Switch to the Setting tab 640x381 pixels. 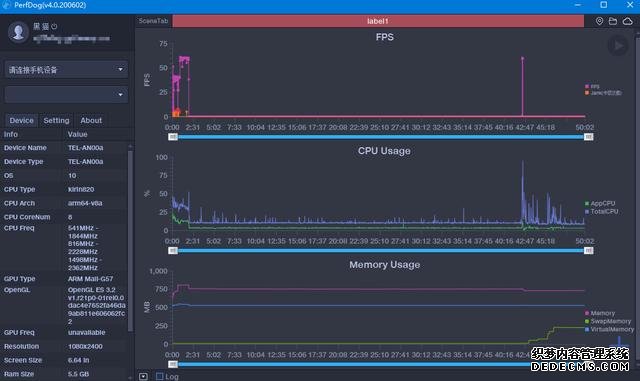pos(56,120)
